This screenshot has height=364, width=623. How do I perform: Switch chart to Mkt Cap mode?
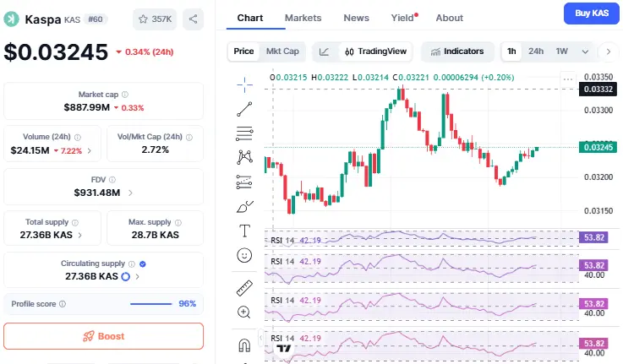tap(282, 52)
